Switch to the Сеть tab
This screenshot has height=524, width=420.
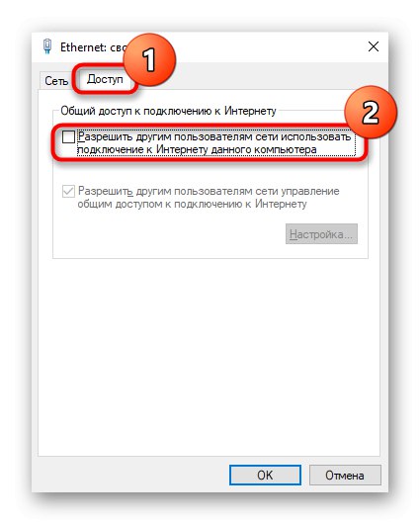tap(56, 80)
